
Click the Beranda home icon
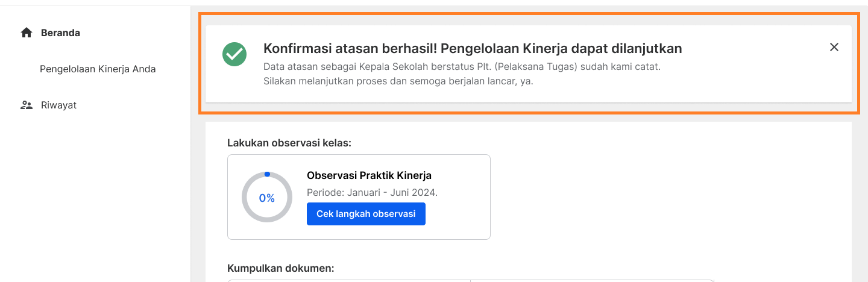click(x=26, y=33)
